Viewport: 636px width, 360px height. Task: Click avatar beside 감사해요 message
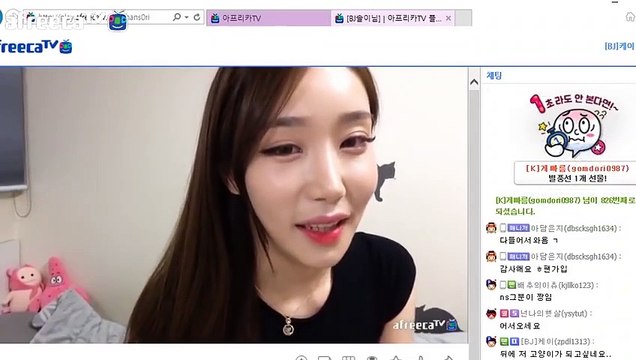point(491,256)
